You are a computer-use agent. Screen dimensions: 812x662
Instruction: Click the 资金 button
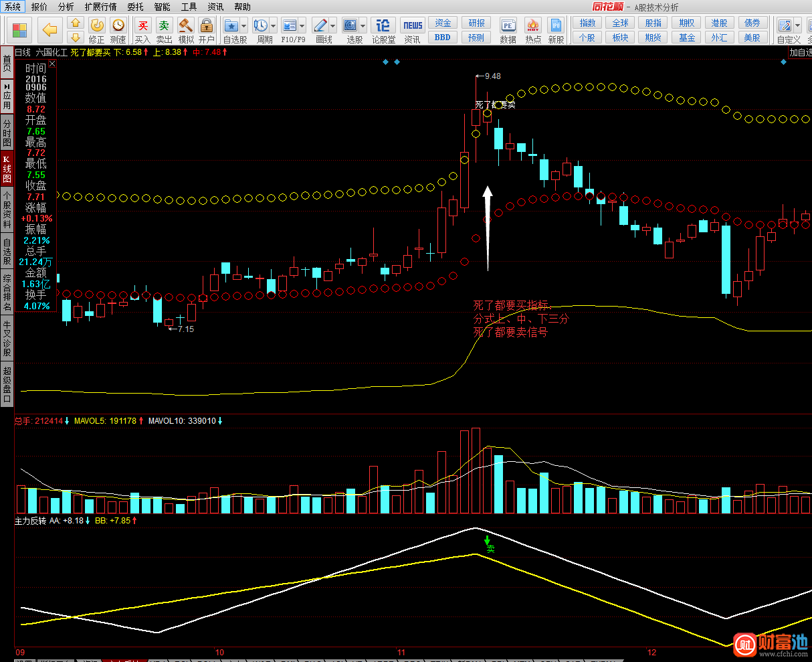(x=443, y=23)
